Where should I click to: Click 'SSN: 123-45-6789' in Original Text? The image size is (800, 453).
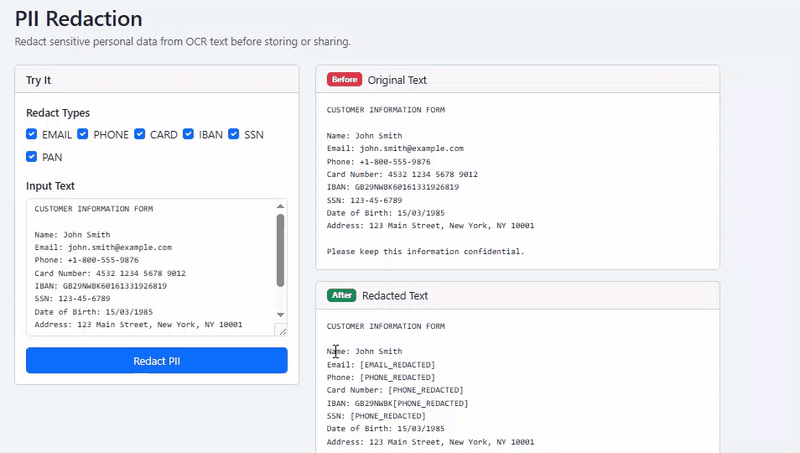(x=364, y=200)
